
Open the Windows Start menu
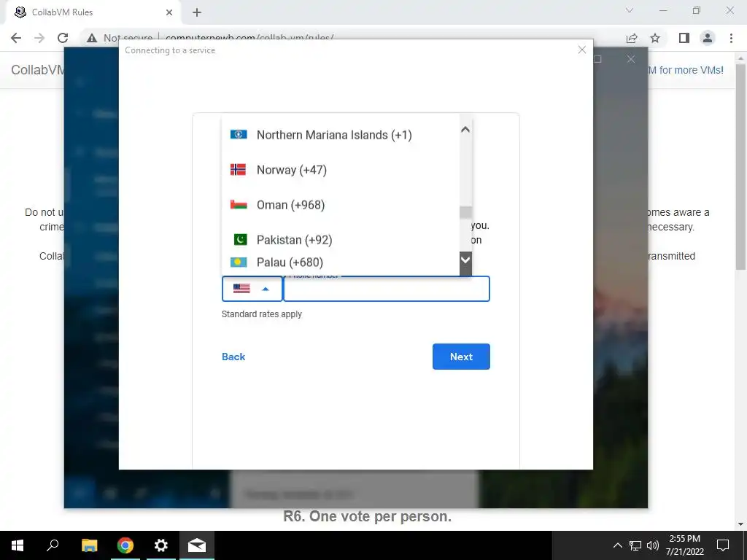pos(18,545)
